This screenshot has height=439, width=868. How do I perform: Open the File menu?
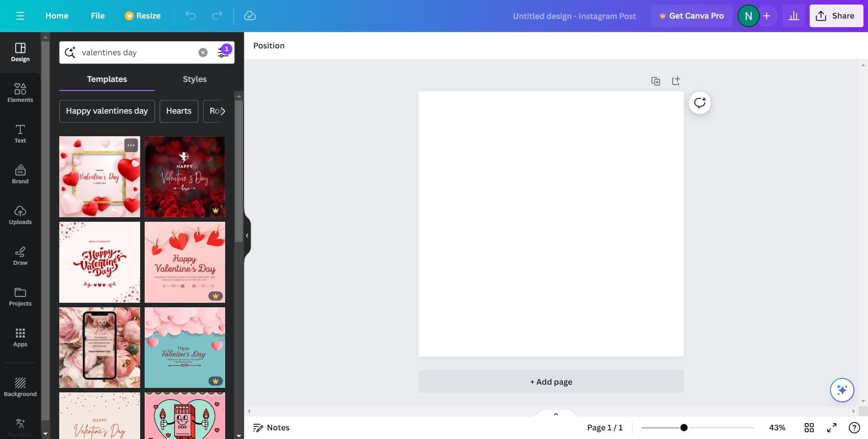coord(98,16)
